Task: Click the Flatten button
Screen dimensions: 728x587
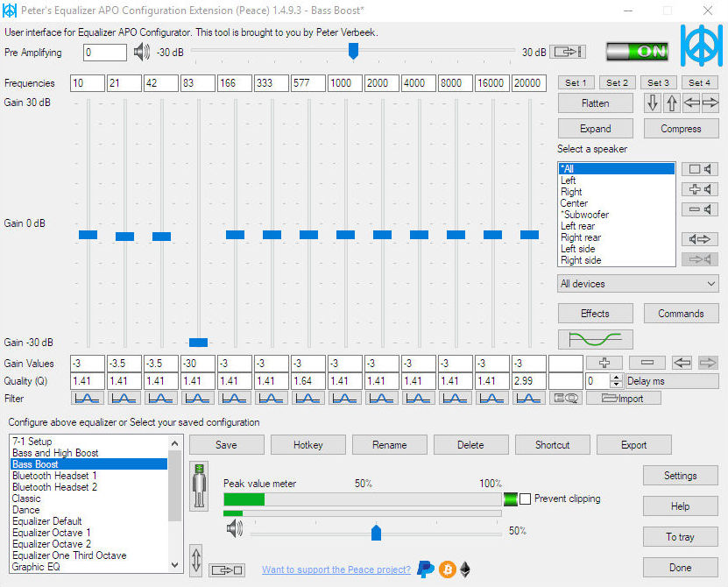Action: (595, 103)
